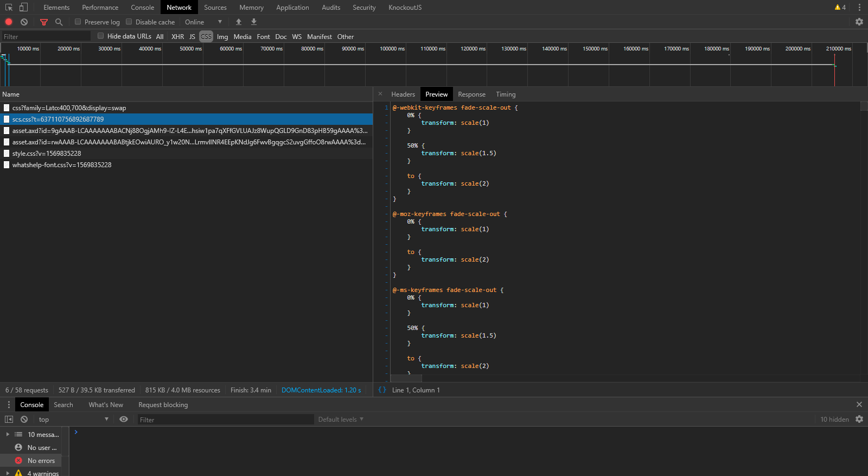
Task: Import HAR file with upload arrow
Action: (239, 22)
